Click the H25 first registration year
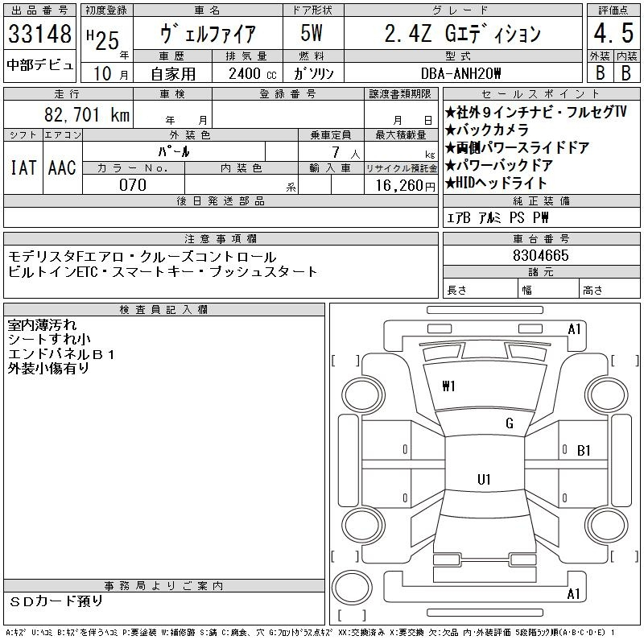644x644 pixels. [103, 39]
